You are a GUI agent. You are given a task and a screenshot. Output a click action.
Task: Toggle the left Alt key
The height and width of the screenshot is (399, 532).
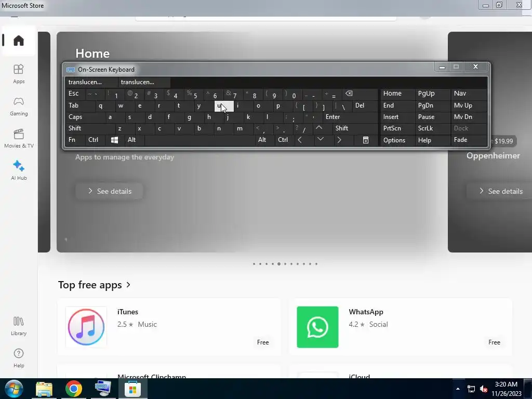(135, 140)
